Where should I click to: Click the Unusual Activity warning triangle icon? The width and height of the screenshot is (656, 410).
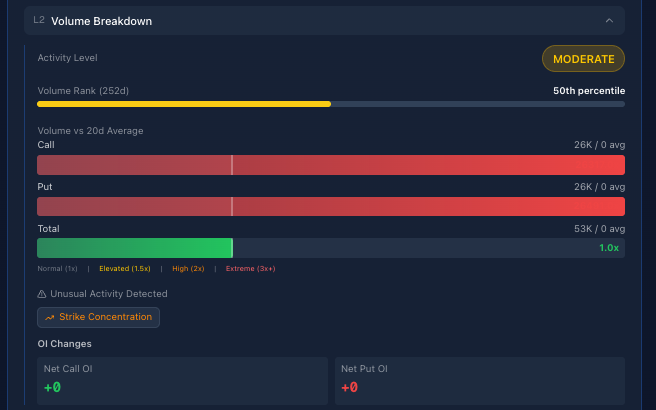click(42, 294)
